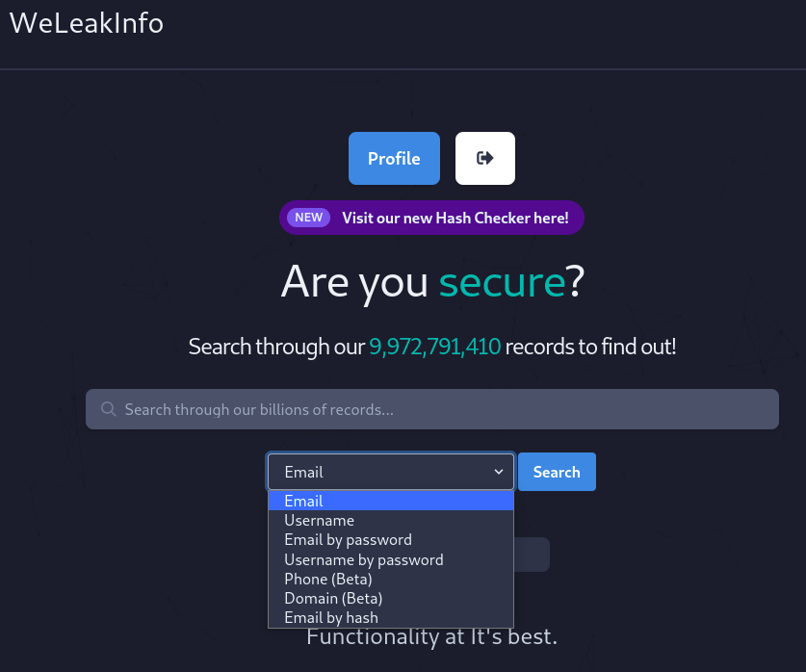
Task: Click the teal word "secure" in heading
Action: 501,282
